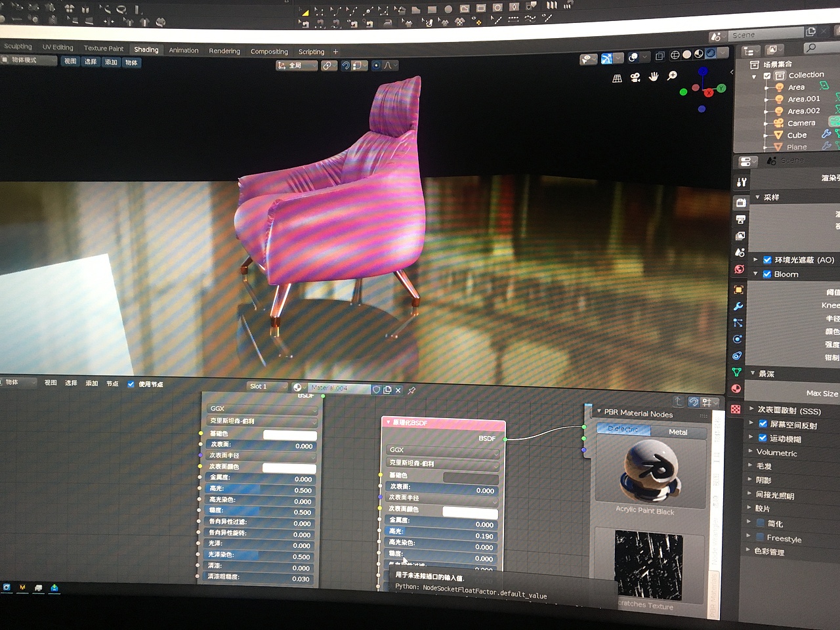Toggle X-ray display icon
Screen dimensions: 840x630
[x=660, y=56]
